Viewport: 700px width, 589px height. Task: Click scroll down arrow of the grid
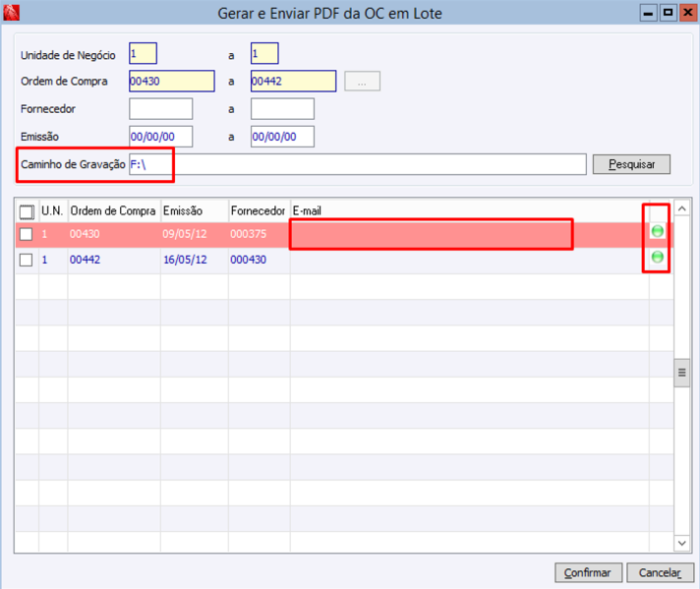pyautogui.click(x=681, y=543)
